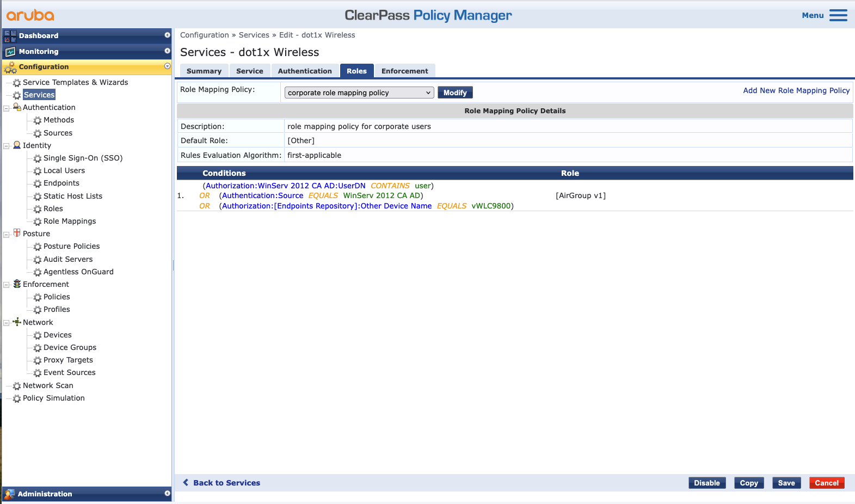Collapse the Posture tree node
The image size is (855, 504).
7,235
